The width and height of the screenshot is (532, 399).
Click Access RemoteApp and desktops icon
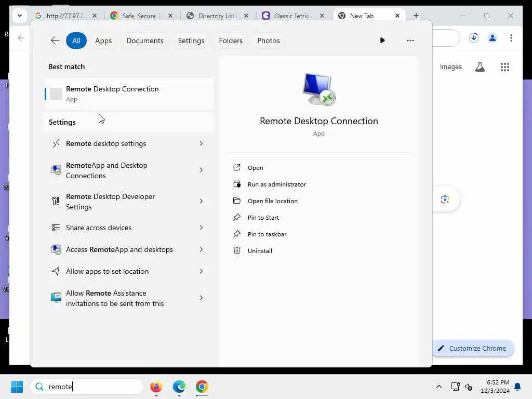pyautogui.click(x=56, y=249)
